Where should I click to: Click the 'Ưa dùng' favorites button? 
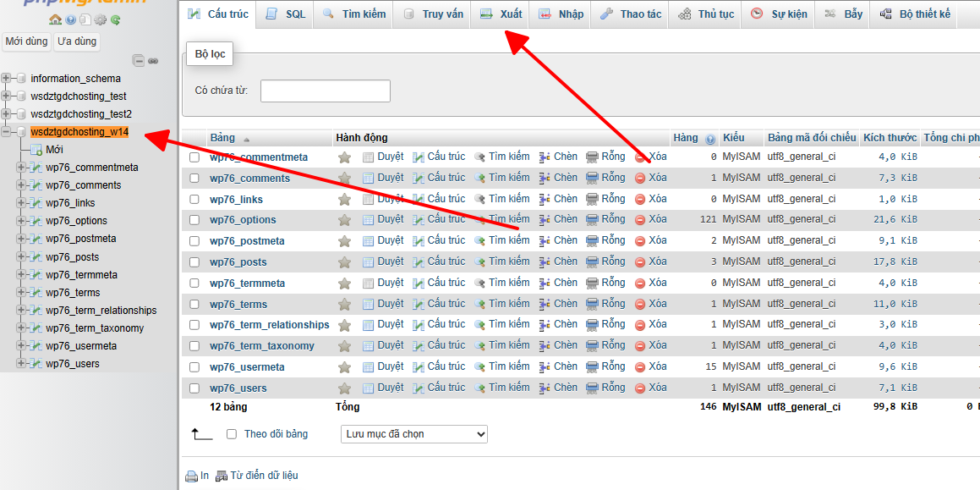click(77, 41)
